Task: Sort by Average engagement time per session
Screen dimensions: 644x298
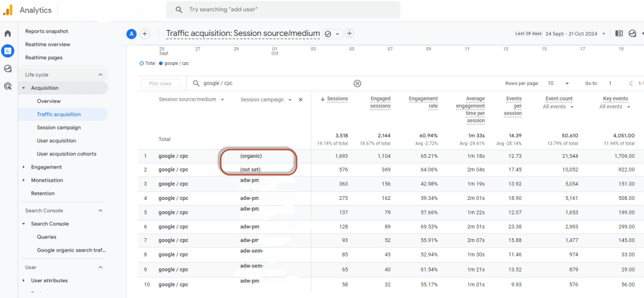Action: (x=470, y=109)
